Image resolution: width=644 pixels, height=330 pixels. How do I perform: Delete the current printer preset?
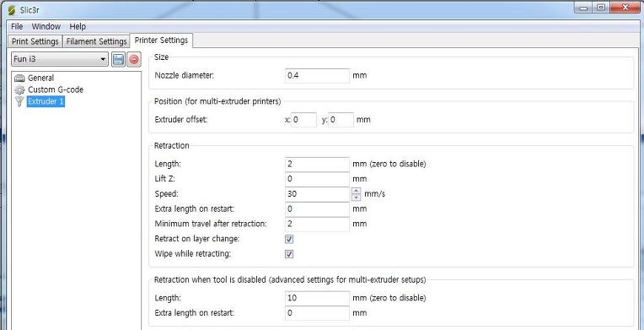pos(134,60)
